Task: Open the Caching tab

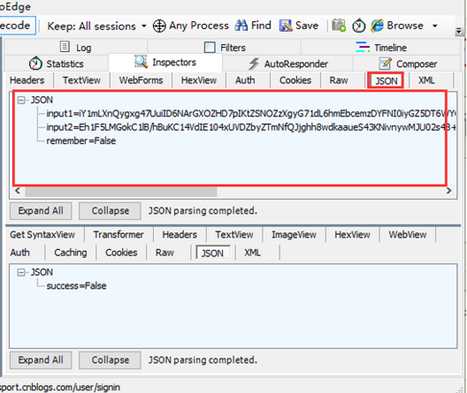Action: coord(70,253)
